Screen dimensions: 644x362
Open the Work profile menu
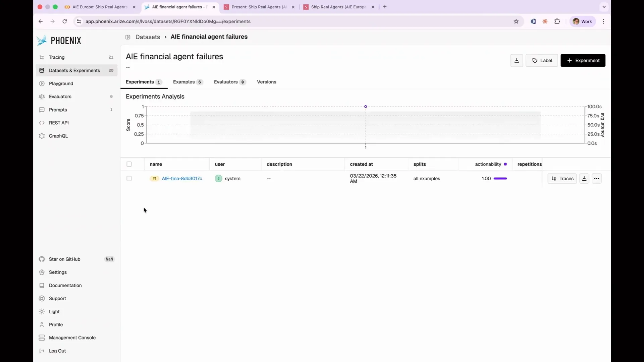[x=582, y=21]
